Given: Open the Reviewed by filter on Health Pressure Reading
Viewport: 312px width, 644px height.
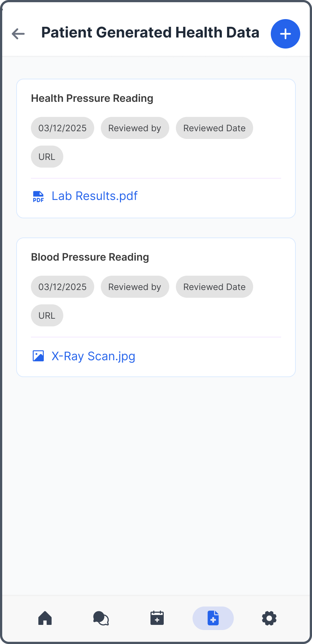Looking at the screenshot, I should tap(135, 128).
